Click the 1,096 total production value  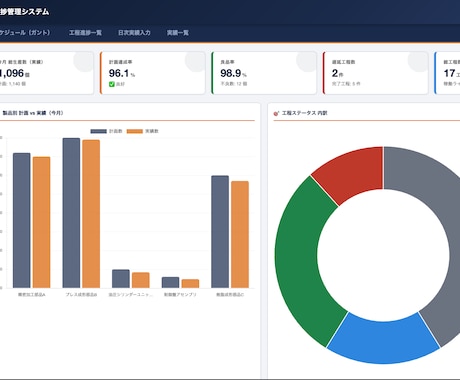click(x=12, y=73)
